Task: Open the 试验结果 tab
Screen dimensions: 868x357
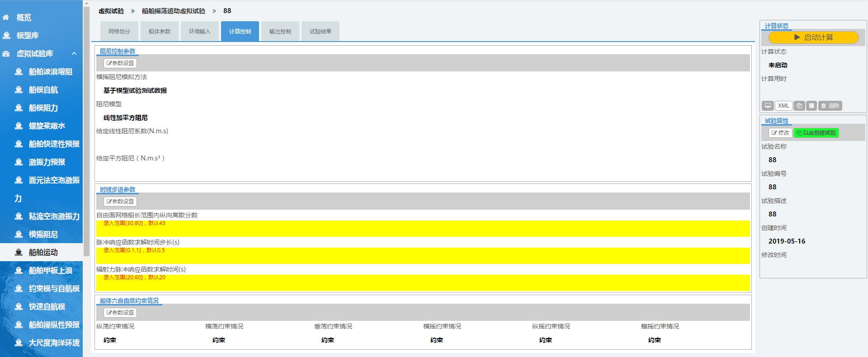Action: point(320,32)
